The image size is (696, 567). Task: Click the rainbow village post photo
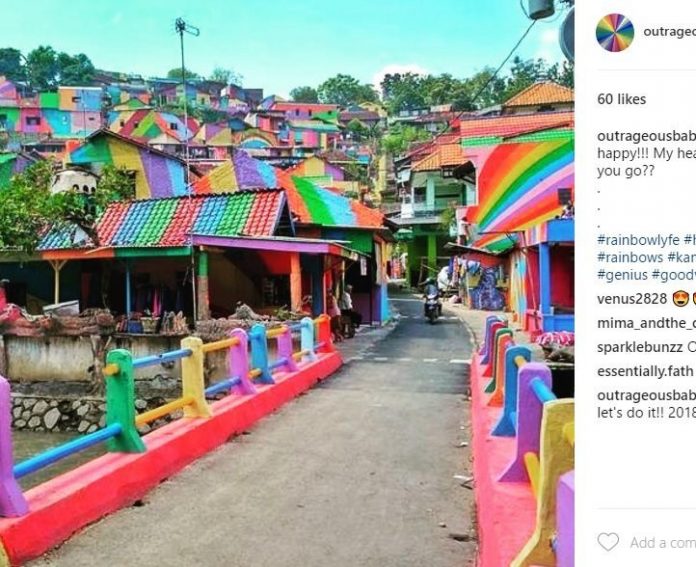[287, 283]
